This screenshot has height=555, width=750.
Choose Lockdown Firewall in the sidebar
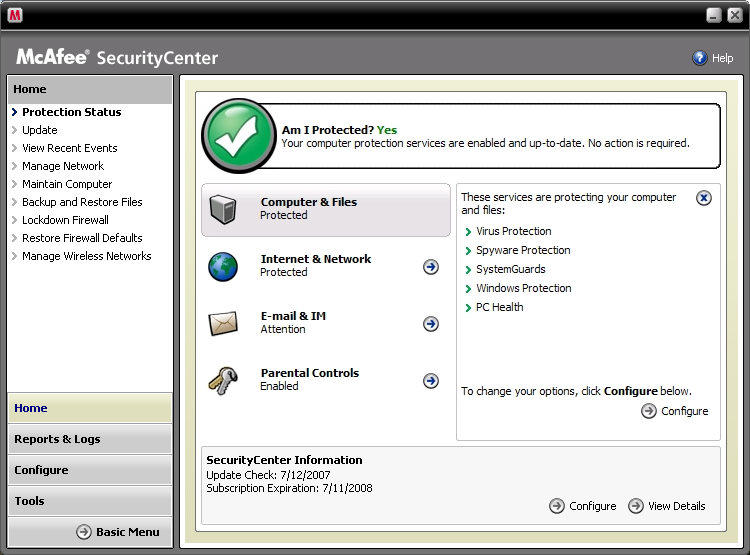[x=65, y=220]
